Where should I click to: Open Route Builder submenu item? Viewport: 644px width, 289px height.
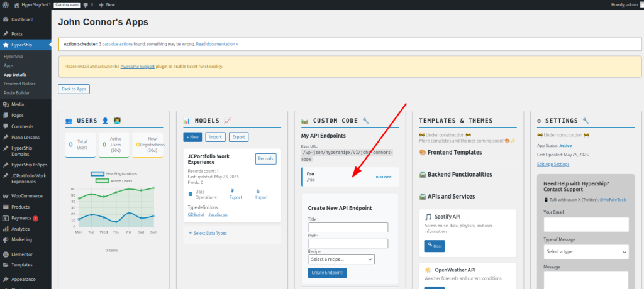pyautogui.click(x=16, y=93)
